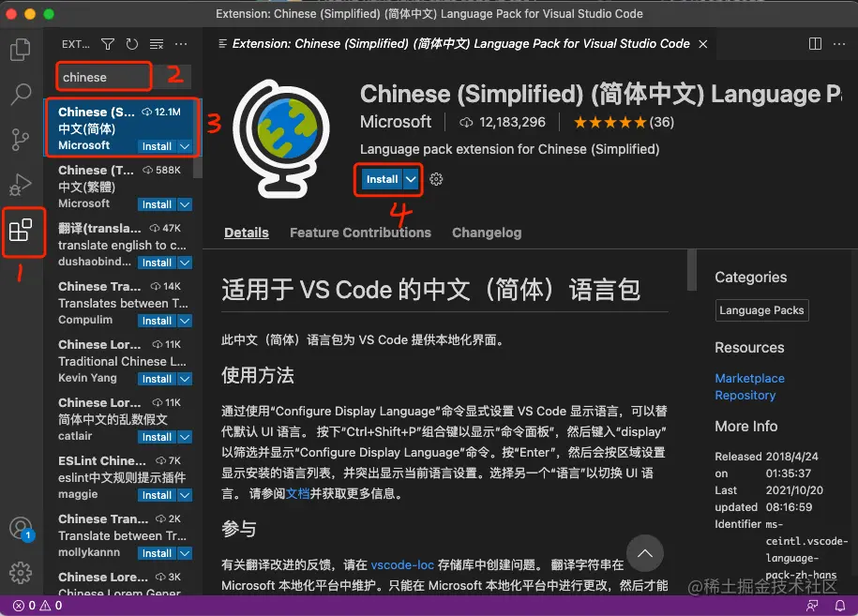Image resolution: width=858 pixels, height=616 pixels.
Task: Install Chinese (Simplified) 中文(简体) from list
Action: (157, 146)
